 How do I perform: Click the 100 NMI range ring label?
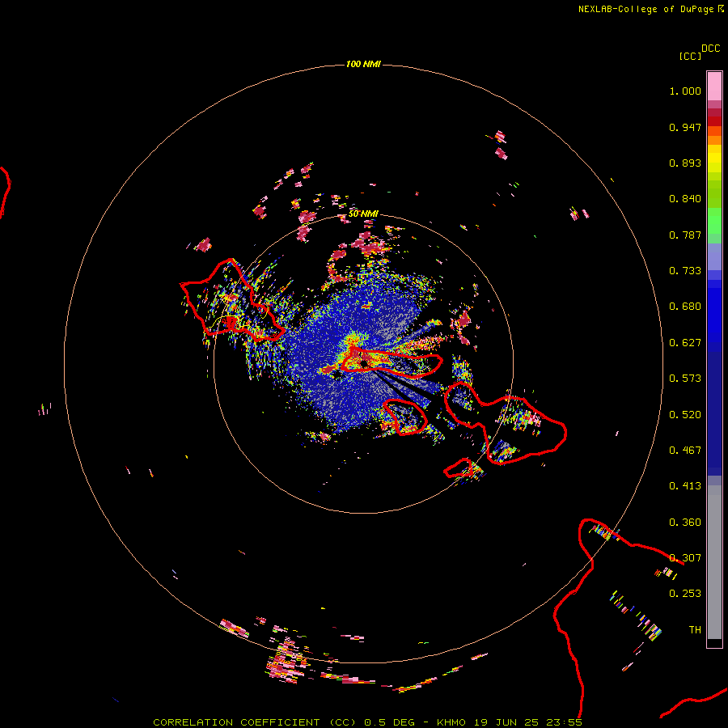coord(363,64)
